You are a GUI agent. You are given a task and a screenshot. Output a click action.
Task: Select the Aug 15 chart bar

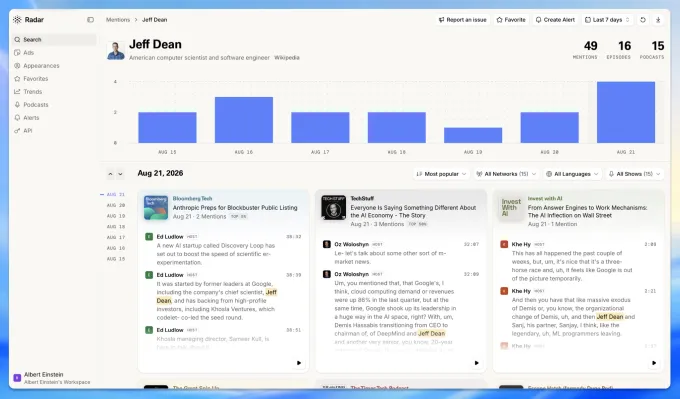point(167,128)
